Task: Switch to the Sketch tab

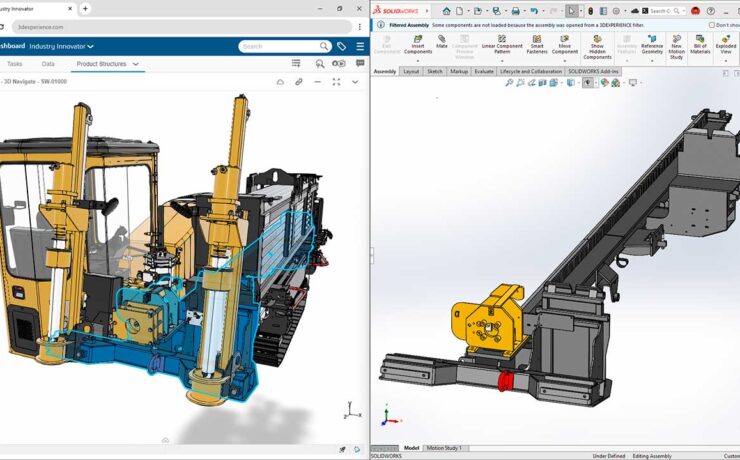Action: click(x=435, y=71)
